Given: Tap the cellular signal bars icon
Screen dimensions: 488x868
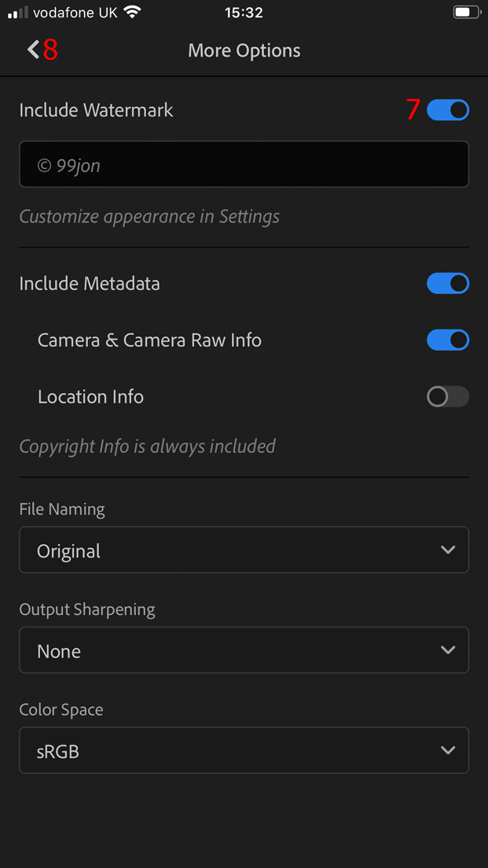Looking at the screenshot, I should [x=17, y=13].
